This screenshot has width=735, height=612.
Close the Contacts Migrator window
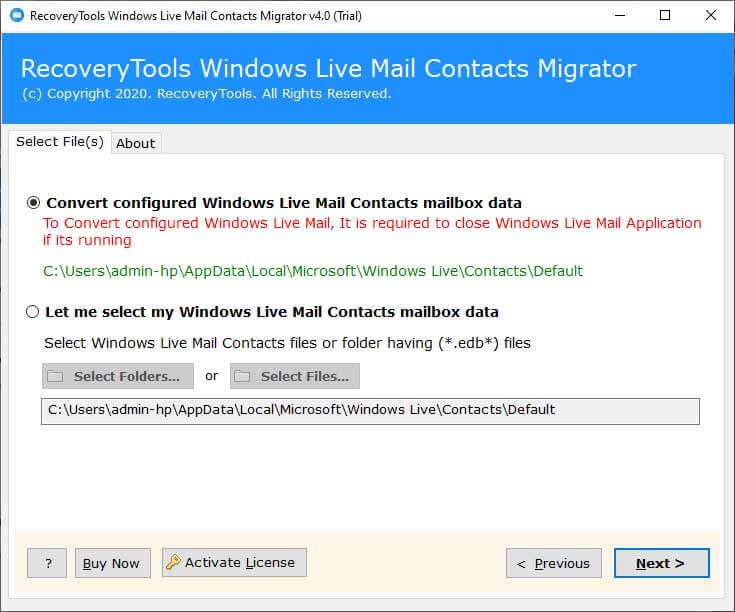coord(711,15)
